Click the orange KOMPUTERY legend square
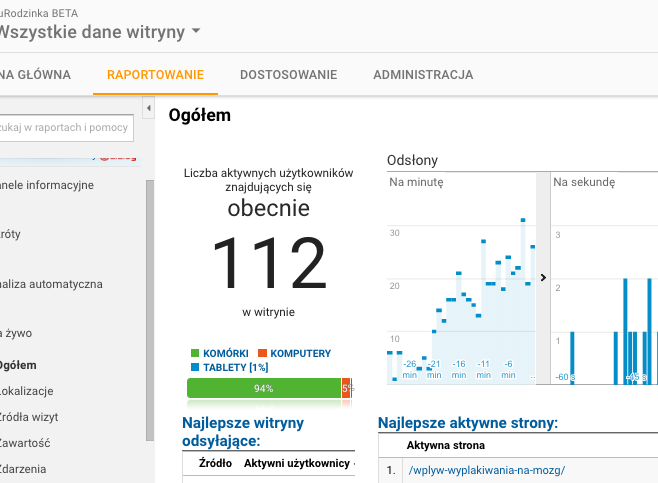 pos(263,354)
